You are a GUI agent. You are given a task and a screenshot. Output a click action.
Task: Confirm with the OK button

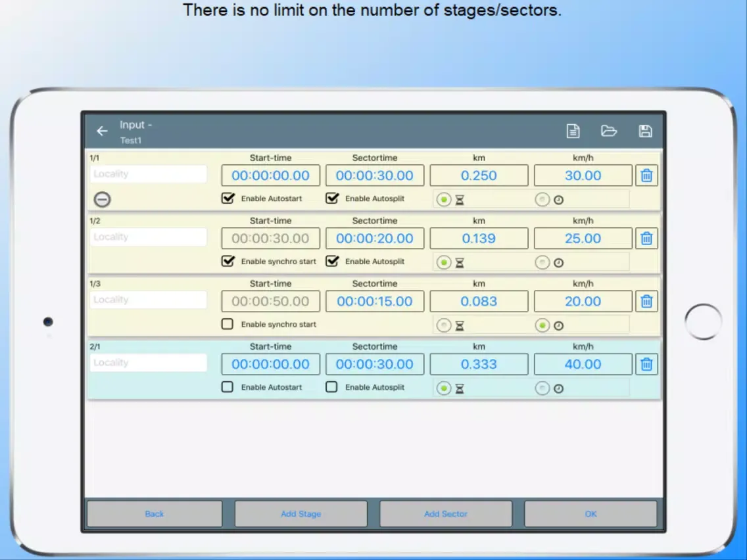coord(590,514)
